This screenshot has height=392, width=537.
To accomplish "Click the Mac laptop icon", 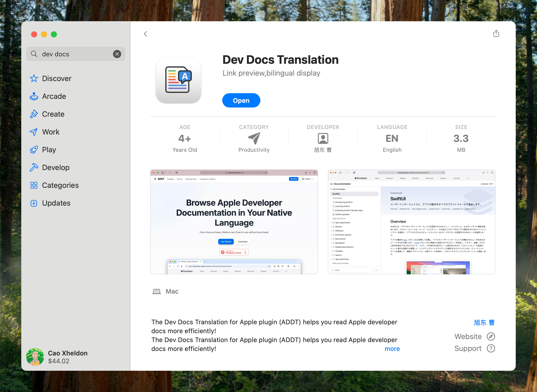I will coord(157,291).
